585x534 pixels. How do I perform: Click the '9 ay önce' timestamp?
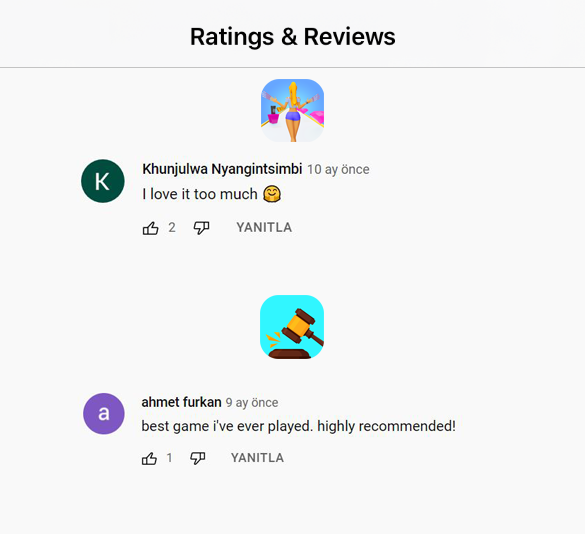252,403
